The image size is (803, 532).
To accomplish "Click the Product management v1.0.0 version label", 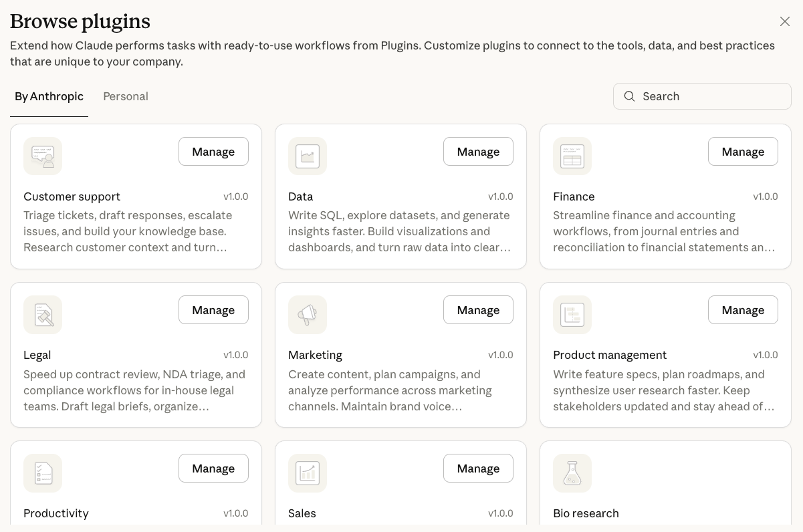I will pyautogui.click(x=766, y=355).
